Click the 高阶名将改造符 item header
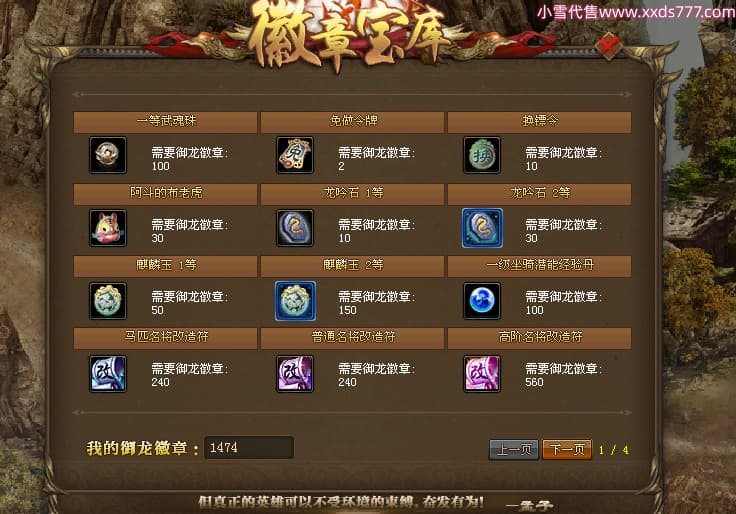The image size is (736, 514). click(539, 338)
